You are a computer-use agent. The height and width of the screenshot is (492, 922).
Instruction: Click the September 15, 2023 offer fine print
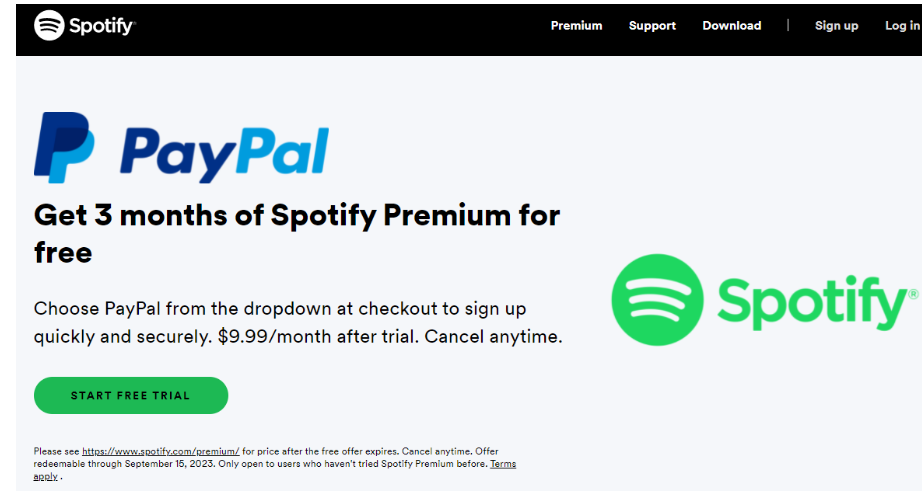172,464
